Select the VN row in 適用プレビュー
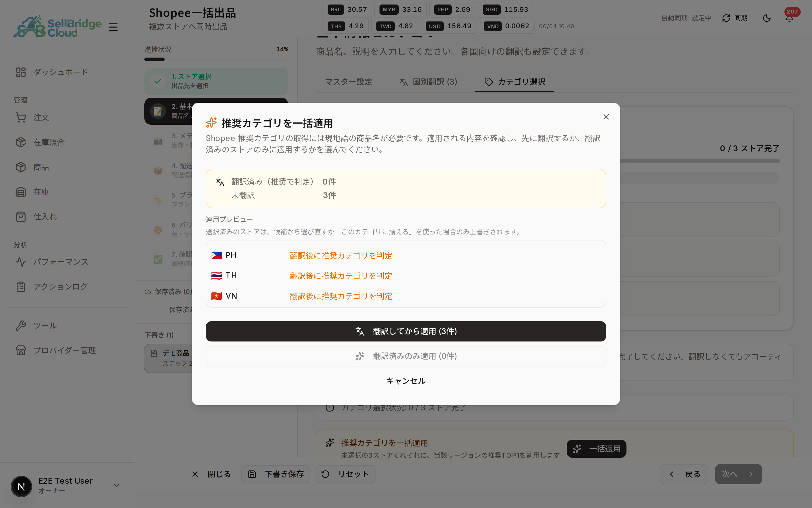812x508 pixels. [406, 296]
